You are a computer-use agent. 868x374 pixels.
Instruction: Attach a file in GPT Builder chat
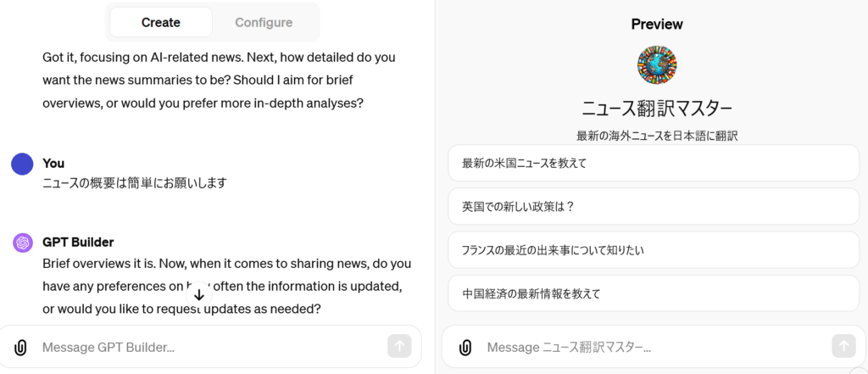point(20,348)
